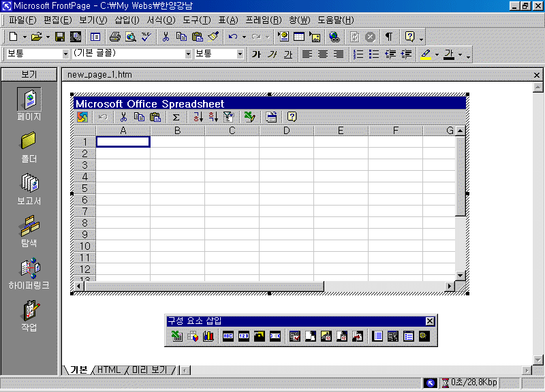Click Cut scissors in the main toolbar

(x=166, y=37)
